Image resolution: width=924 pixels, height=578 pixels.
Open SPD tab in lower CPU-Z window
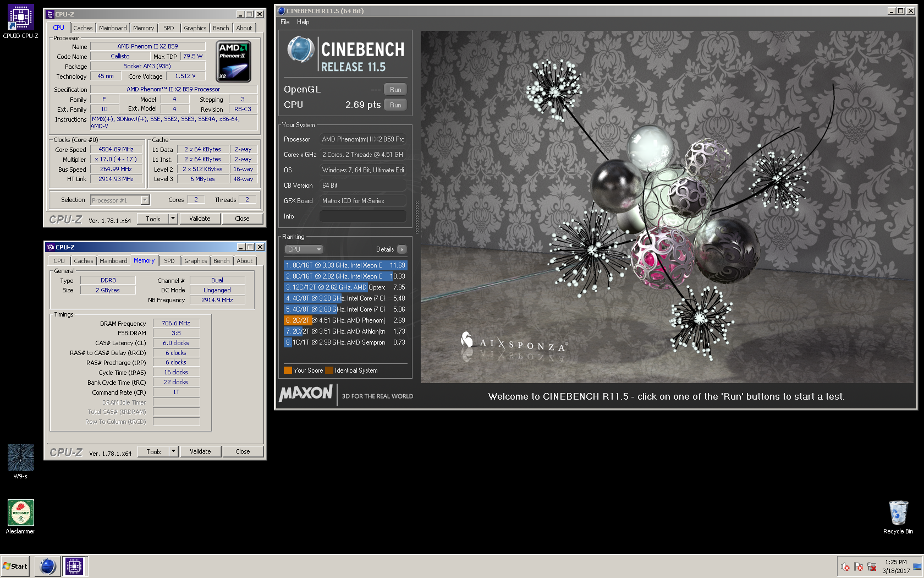point(169,261)
